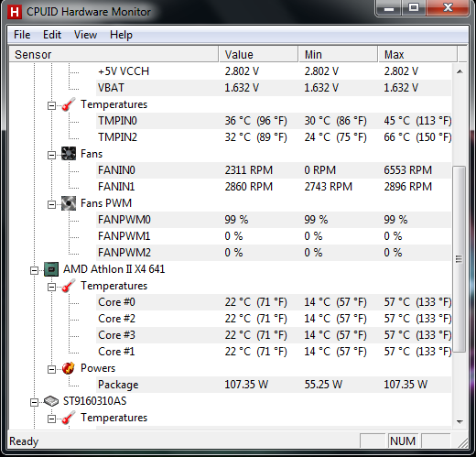Click the 6553 RPM max value

pos(408,170)
